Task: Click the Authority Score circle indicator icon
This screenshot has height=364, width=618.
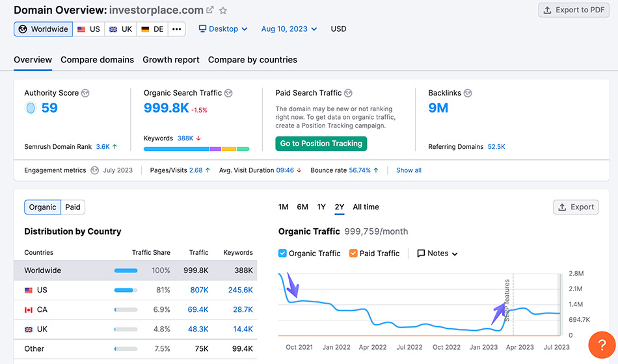Action: pos(31,108)
